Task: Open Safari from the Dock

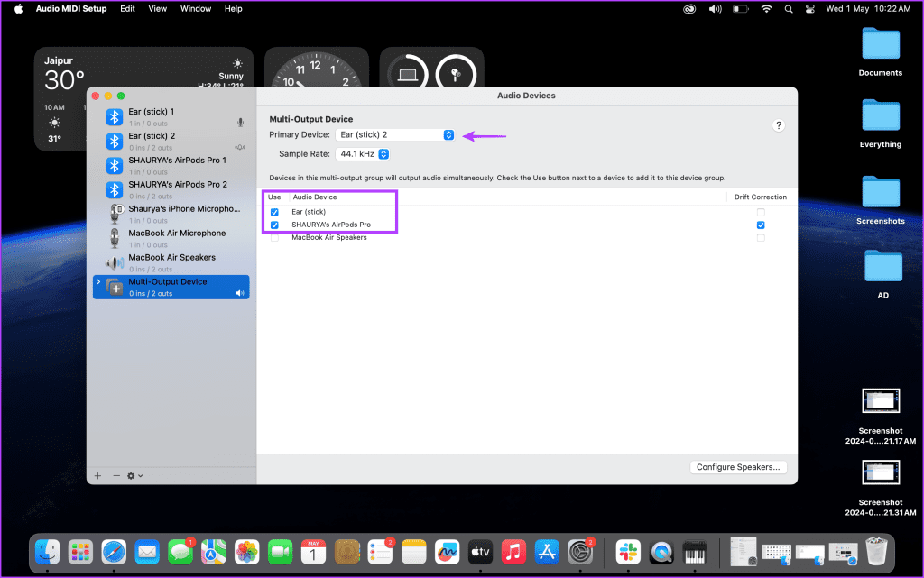Action: [114, 552]
